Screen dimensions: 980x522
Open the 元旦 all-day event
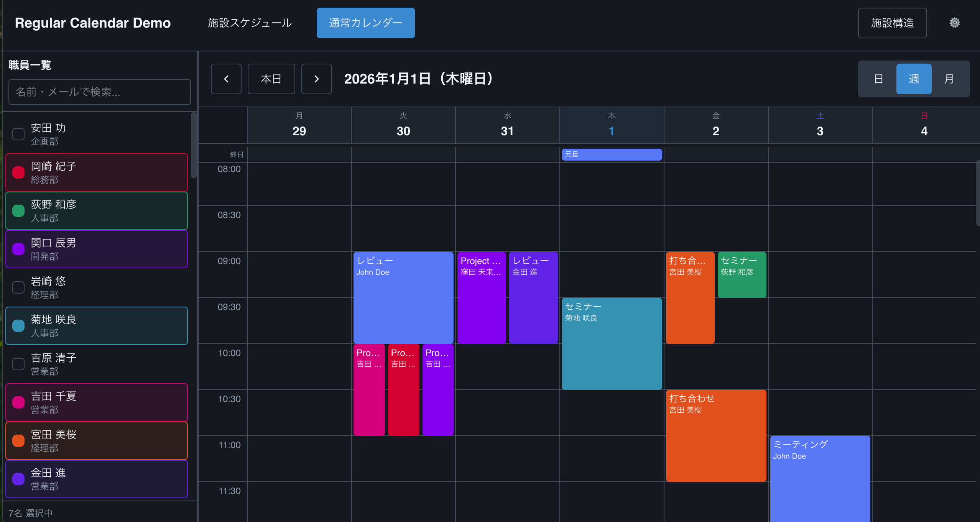click(x=611, y=154)
